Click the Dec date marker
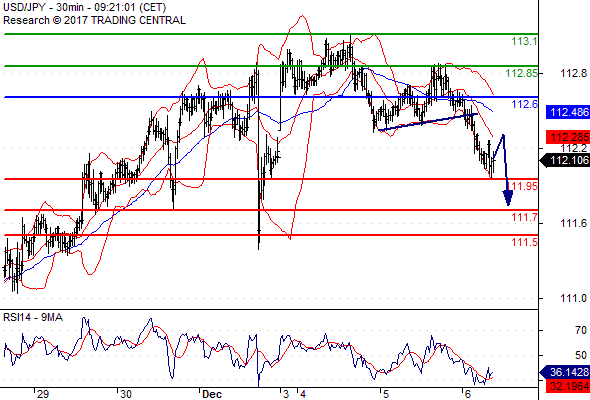590x400 pixels. tap(212, 394)
